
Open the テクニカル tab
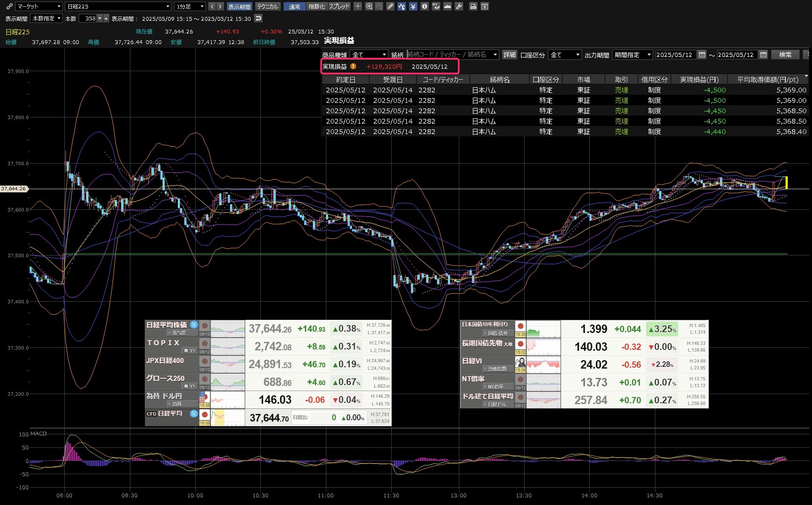point(268,6)
